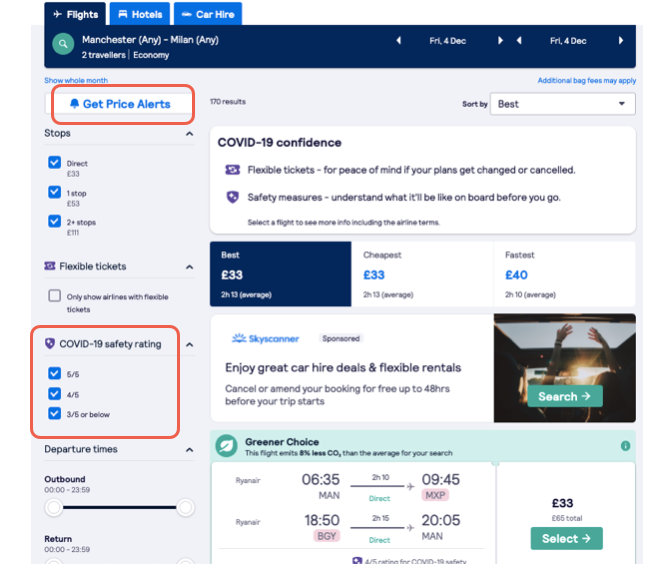
Task: Click the outbound Fri, 4 Dec date
Action: click(448, 41)
